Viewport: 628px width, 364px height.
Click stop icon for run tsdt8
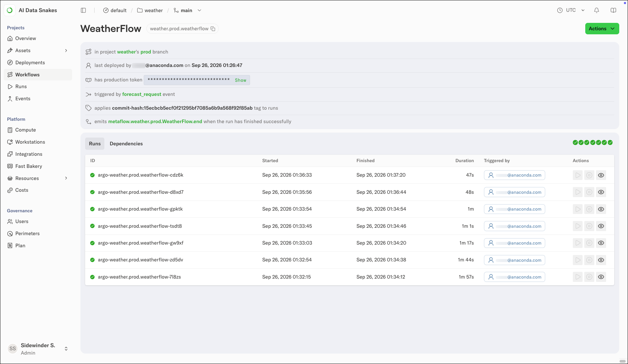(x=589, y=226)
